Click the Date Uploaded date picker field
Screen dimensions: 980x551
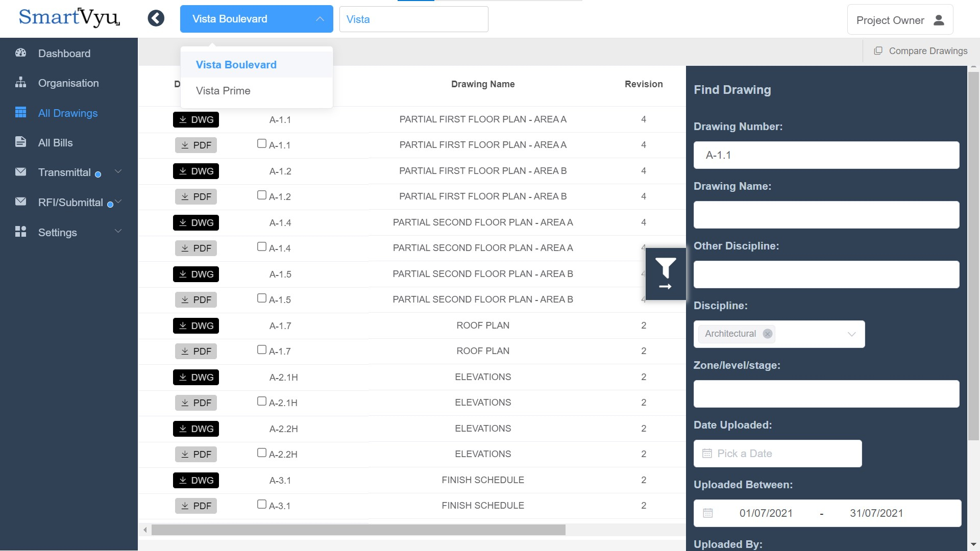(777, 453)
